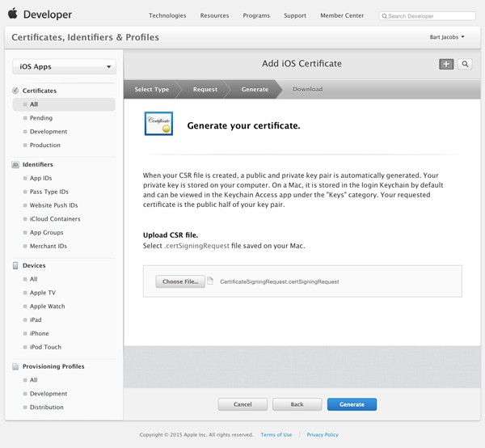The height and width of the screenshot is (448, 485).
Task: Click the Search Developer field
Action: pos(427,16)
